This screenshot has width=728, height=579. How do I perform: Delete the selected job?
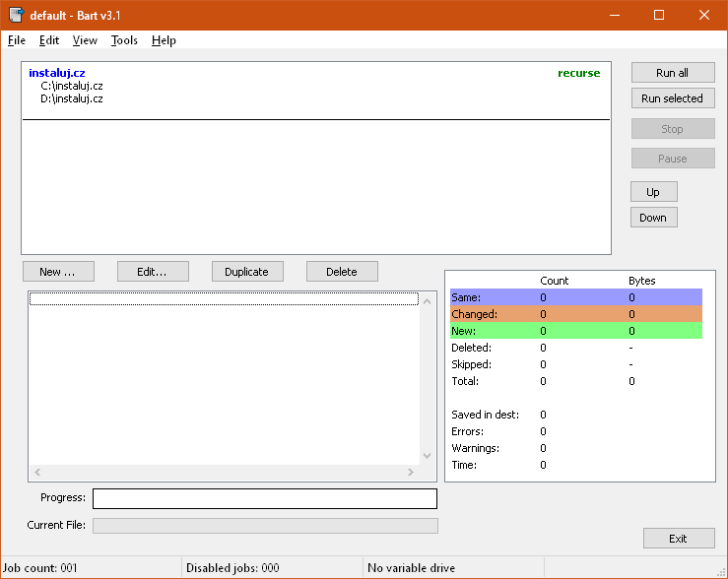342,272
